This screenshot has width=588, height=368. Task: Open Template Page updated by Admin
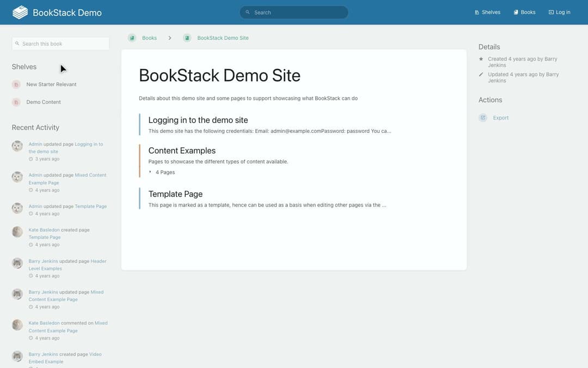point(91,207)
